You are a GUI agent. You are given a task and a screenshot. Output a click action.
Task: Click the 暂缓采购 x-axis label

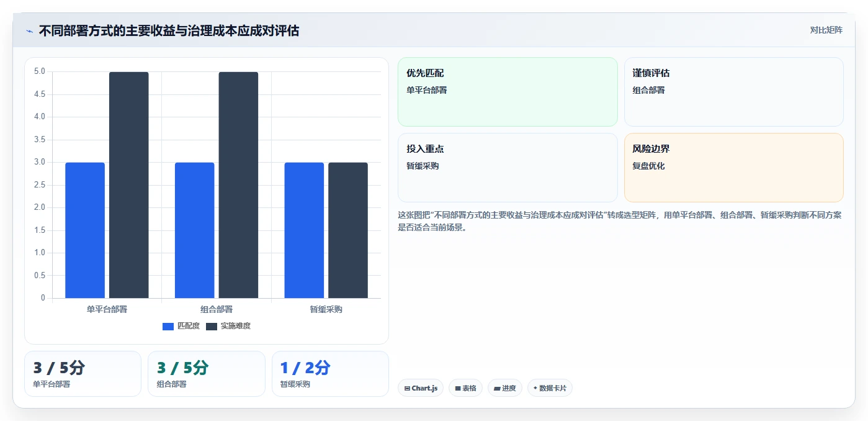326,309
